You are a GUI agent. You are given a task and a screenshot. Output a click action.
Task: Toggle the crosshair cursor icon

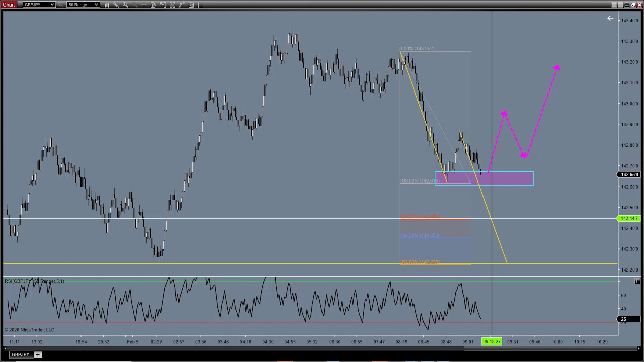[144, 5]
